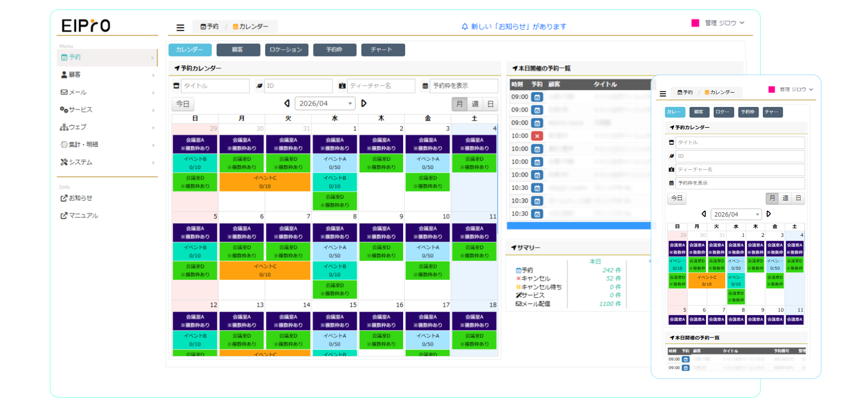Click the red cancel icon at 10:00

coord(537,136)
